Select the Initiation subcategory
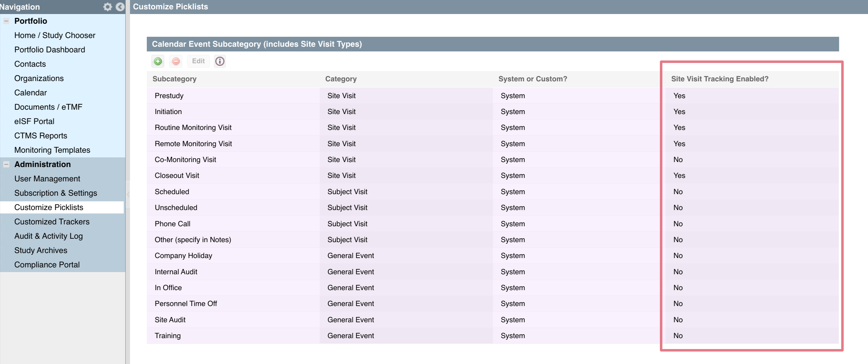Viewport: 868px width, 364px height. pyautogui.click(x=168, y=112)
